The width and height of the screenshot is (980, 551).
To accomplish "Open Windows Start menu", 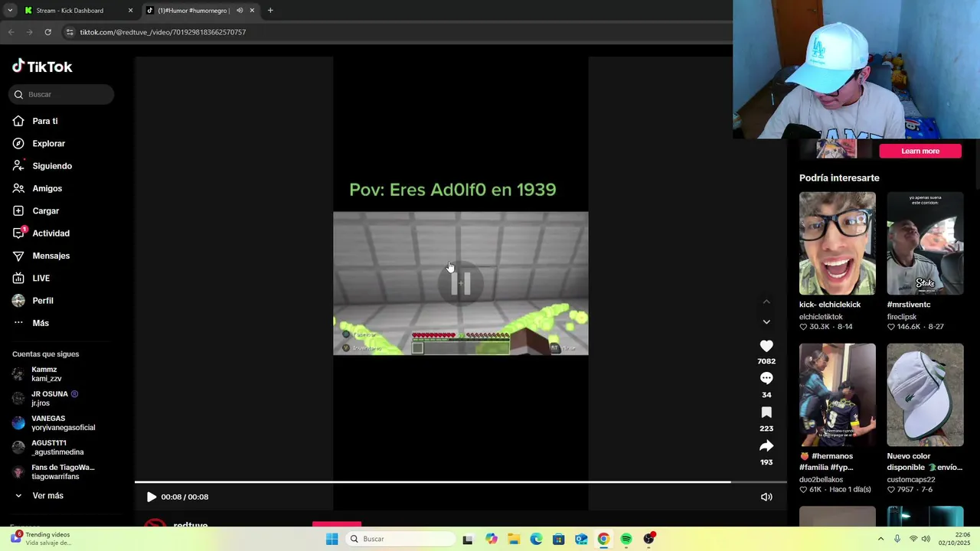I will point(332,539).
